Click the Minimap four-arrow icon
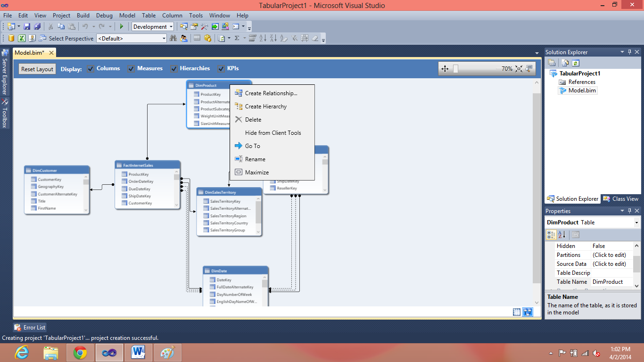This screenshot has height=362, width=644. (x=445, y=69)
